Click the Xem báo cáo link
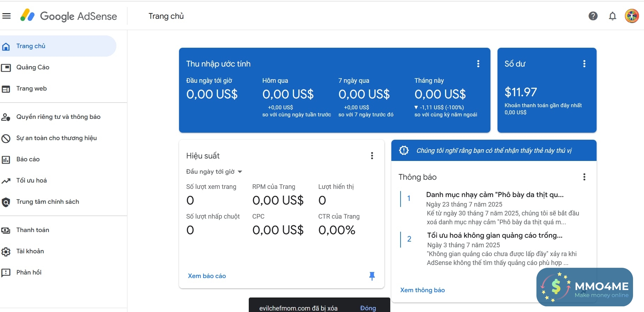Screen dimensions: 644x312 pos(207,276)
